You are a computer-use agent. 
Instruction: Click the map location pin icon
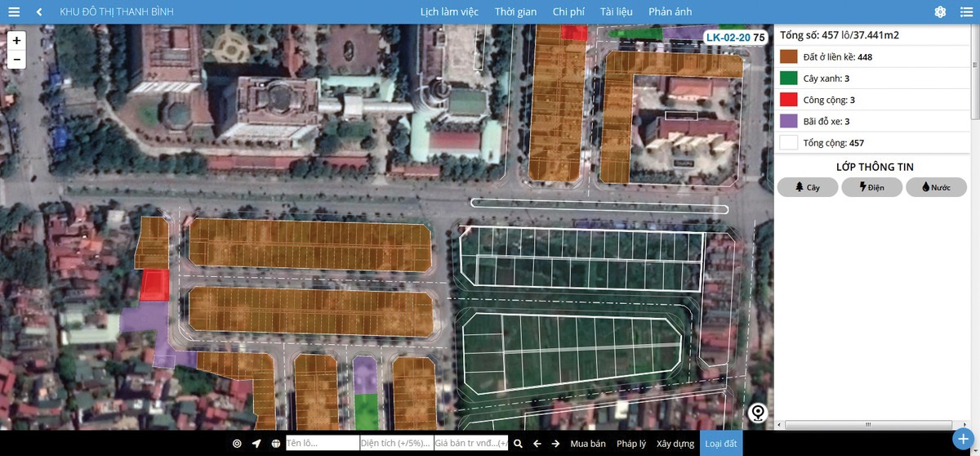click(x=758, y=413)
